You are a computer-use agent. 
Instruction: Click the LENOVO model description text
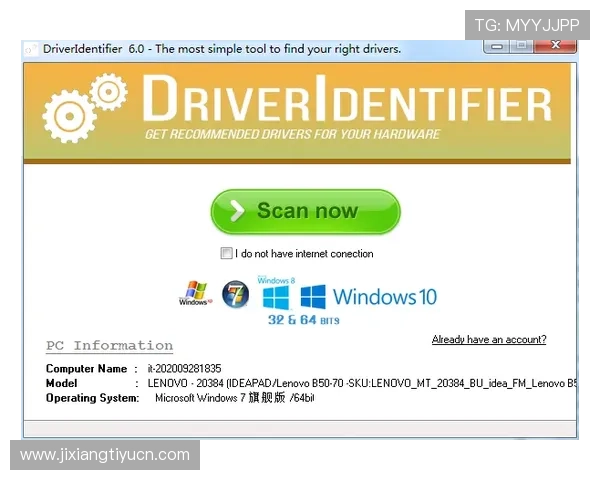pos(360,383)
